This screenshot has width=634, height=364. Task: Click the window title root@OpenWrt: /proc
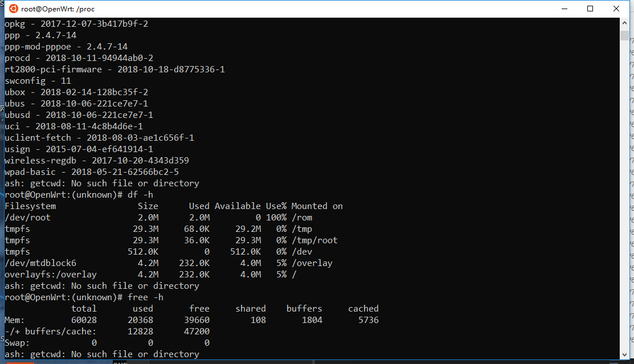pyautogui.click(x=58, y=9)
